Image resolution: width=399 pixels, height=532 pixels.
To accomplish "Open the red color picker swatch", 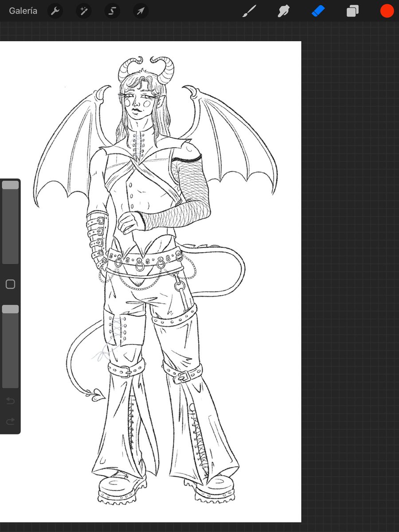I will click(387, 11).
